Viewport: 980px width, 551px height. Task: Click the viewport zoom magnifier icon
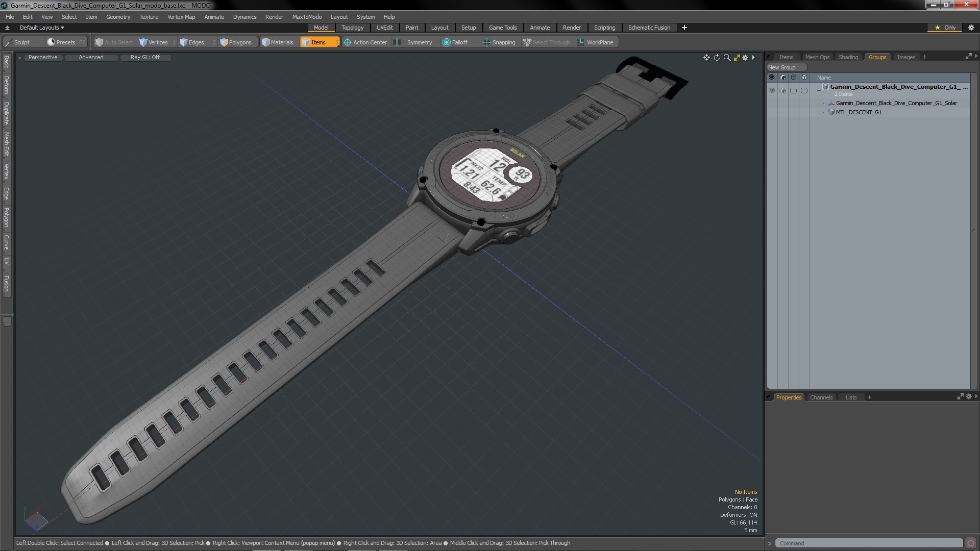[727, 58]
